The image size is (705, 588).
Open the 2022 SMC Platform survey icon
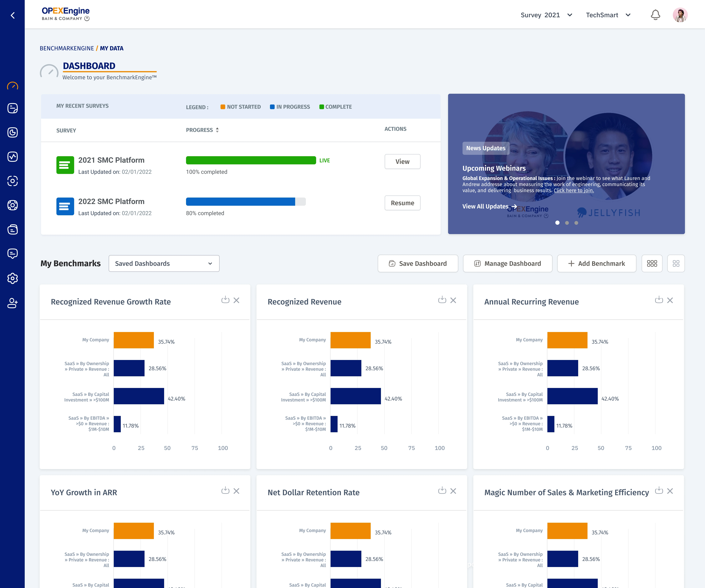[x=65, y=206]
